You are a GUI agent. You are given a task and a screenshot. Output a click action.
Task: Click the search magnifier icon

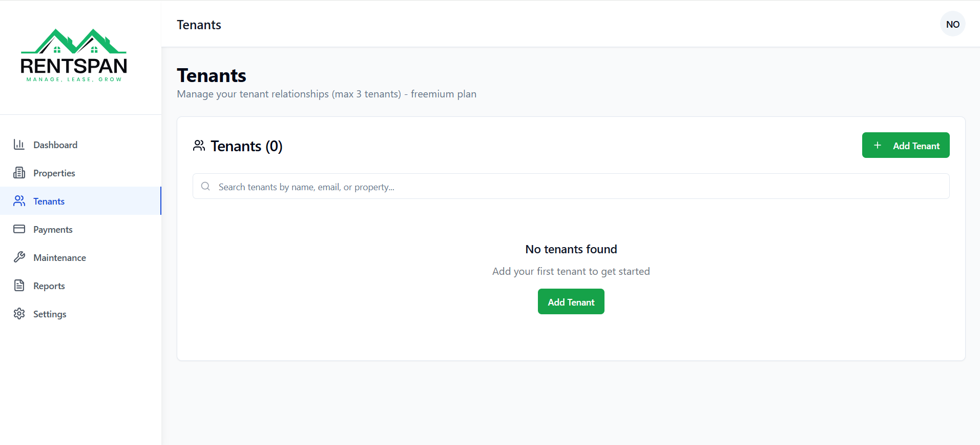tap(205, 187)
